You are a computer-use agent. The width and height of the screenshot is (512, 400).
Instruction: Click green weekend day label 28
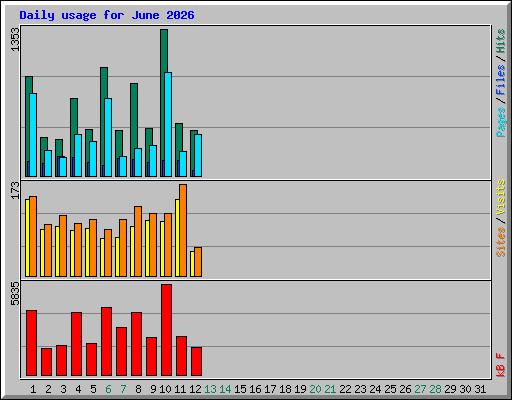[x=435, y=389]
